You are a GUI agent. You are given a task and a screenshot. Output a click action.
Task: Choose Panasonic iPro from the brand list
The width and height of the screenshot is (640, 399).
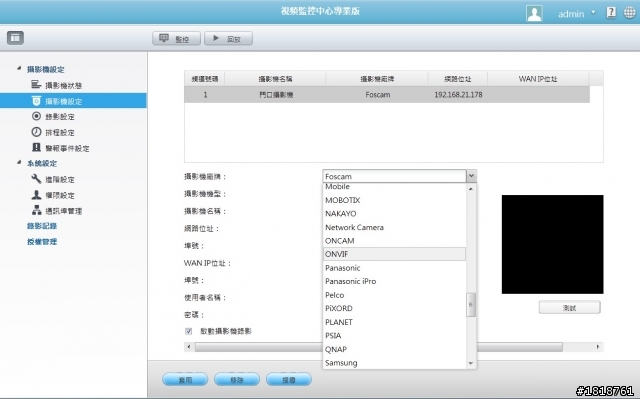click(x=394, y=281)
